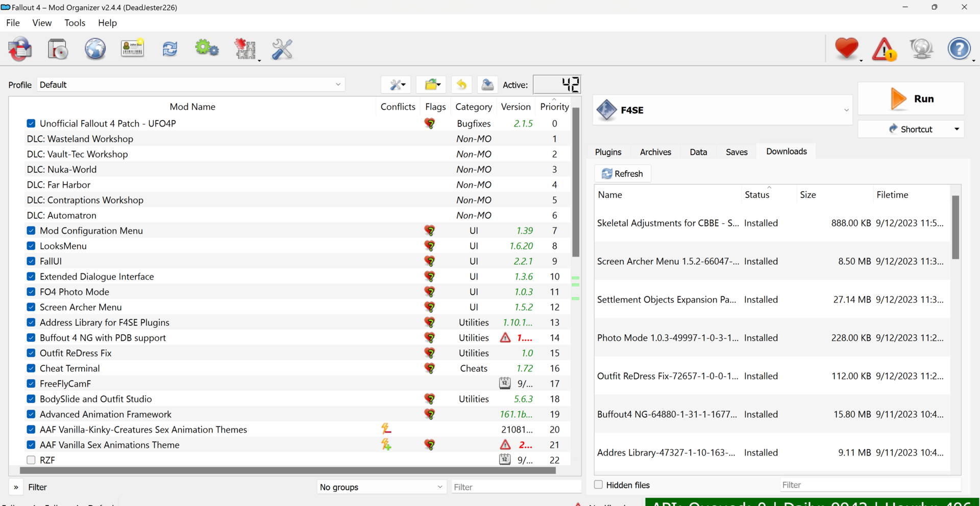980x506 pixels.
Task: Click the conflict icon on AAF Vanilla Sex Animations Theme
Action: 386,445
